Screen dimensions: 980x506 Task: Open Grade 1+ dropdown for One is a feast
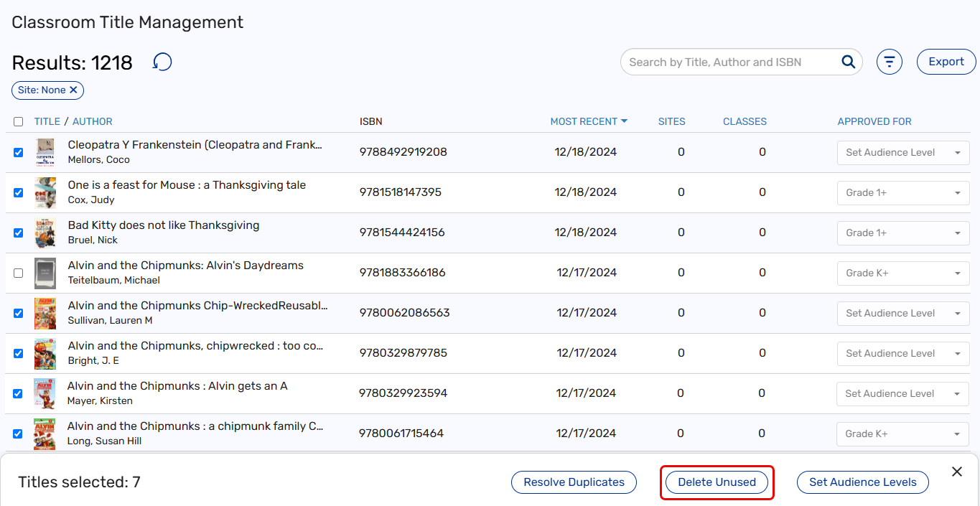coord(903,192)
